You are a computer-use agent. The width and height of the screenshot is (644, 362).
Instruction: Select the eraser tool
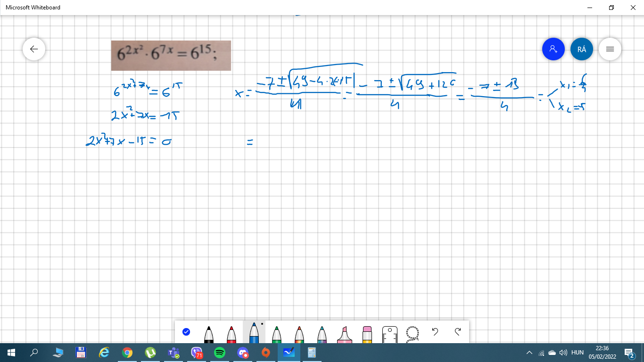367,334
